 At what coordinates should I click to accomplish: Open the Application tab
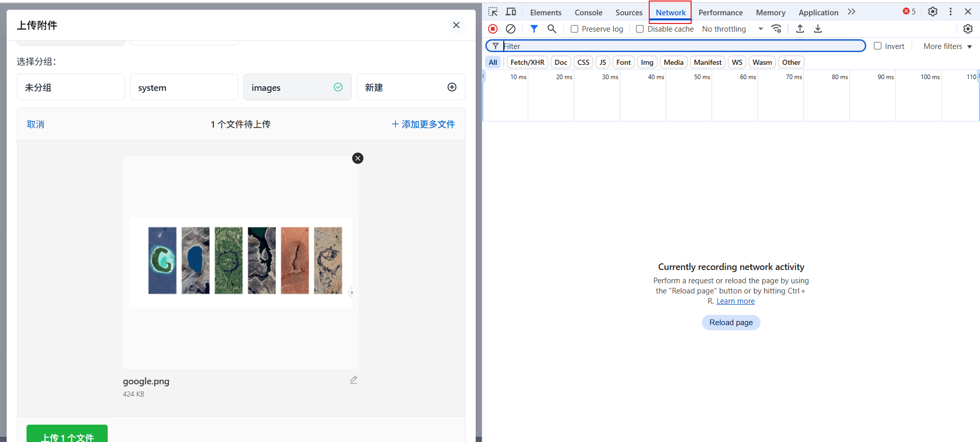pos(818,12)
